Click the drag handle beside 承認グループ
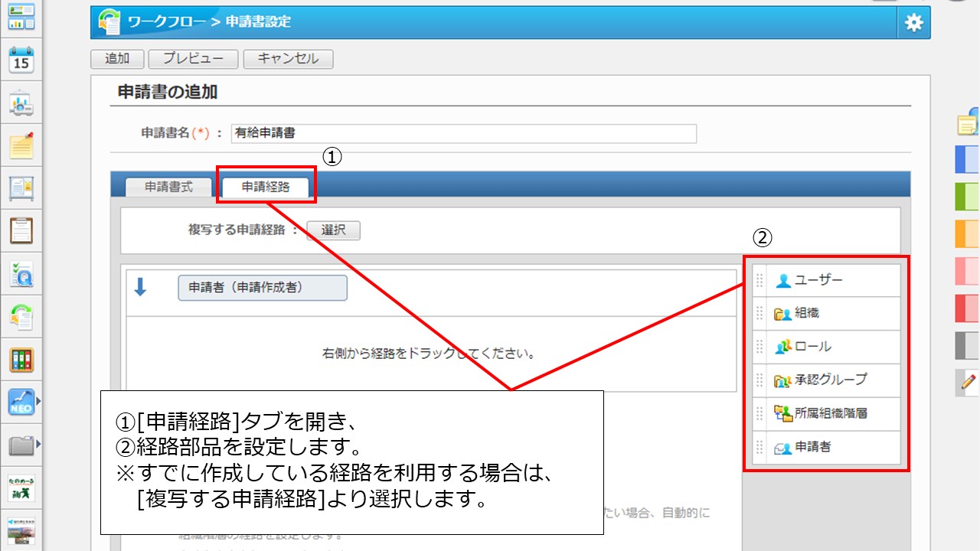 coord(759,380)
